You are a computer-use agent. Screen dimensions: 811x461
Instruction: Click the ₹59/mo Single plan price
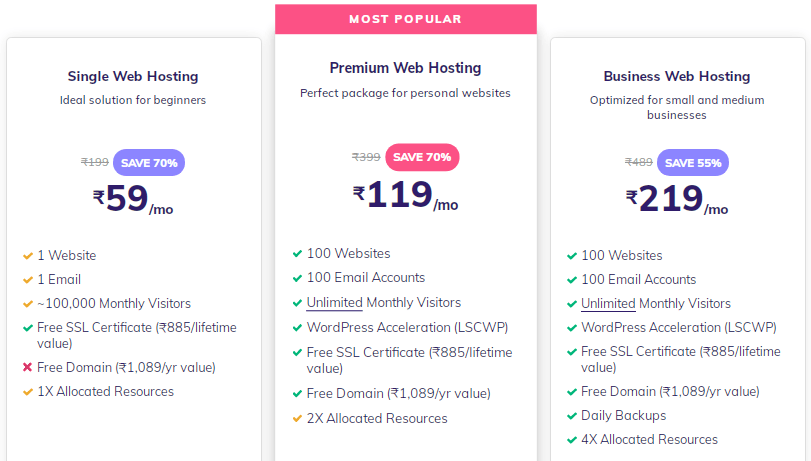click(133, 200)
